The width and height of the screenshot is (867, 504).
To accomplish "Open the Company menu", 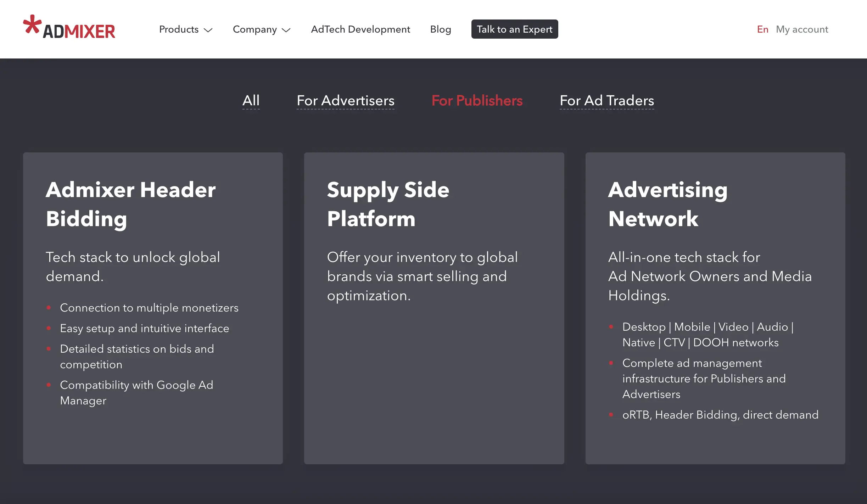I will pos(254,29).
